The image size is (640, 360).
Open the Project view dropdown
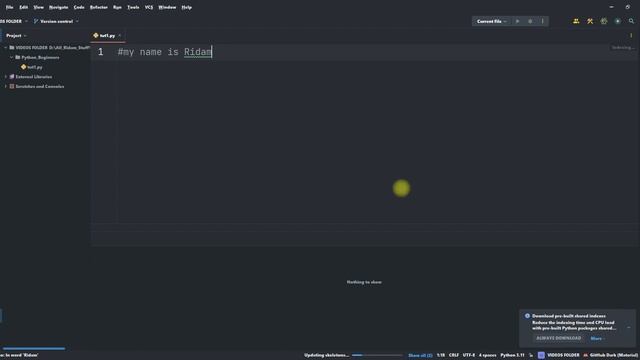pyautogui.click(x=16, y=36)
